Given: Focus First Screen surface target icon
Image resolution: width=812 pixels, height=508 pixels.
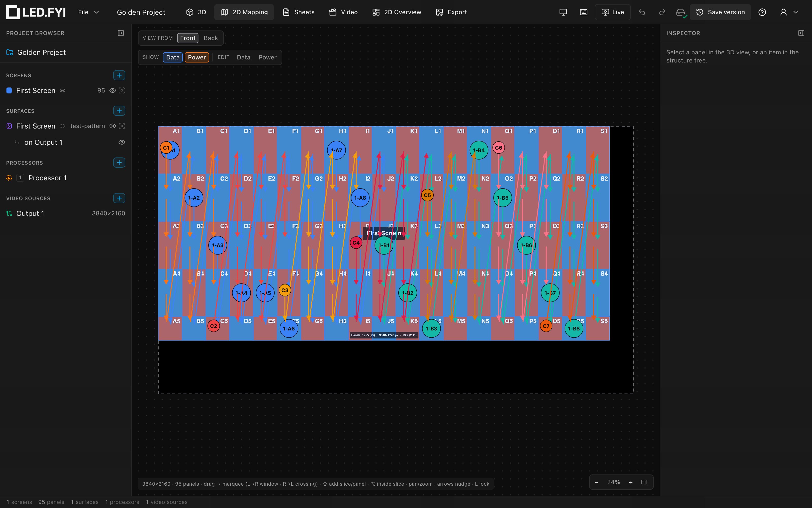Looking at the screenshot, I should pos(122,126).
